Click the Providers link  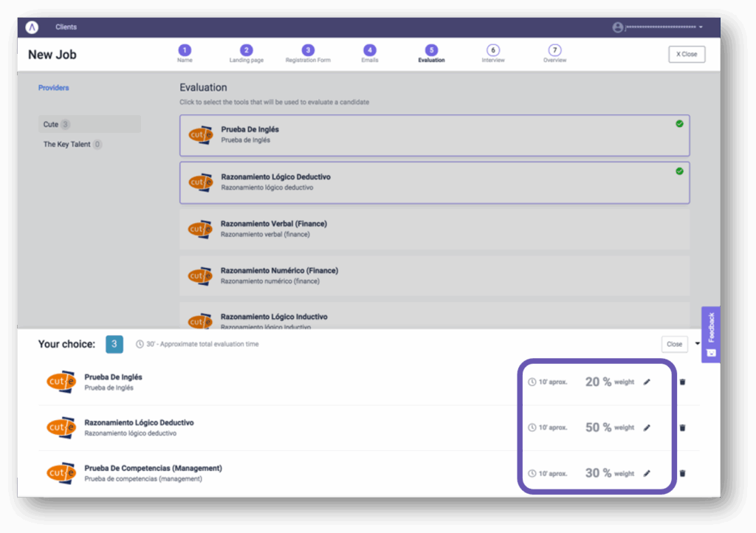[x=53, y=88]
